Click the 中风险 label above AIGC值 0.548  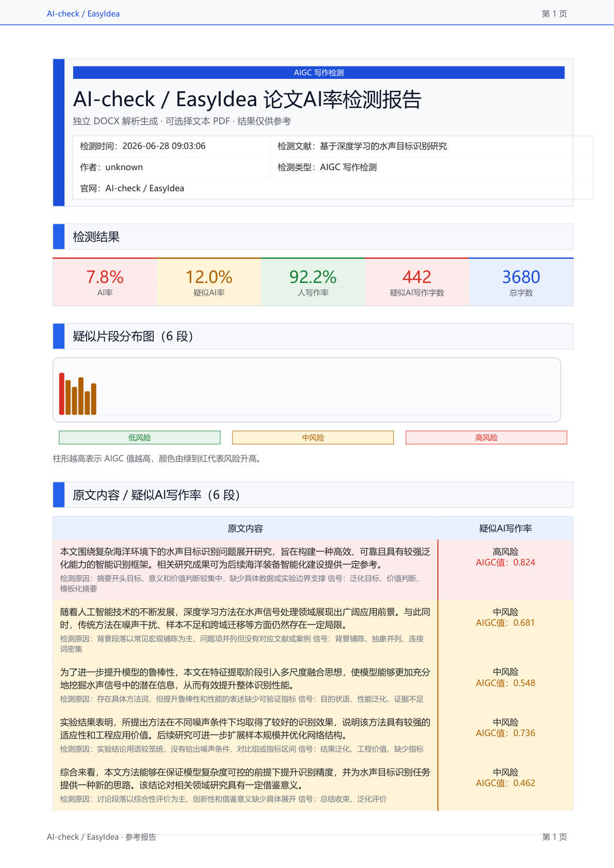[506, 672]
